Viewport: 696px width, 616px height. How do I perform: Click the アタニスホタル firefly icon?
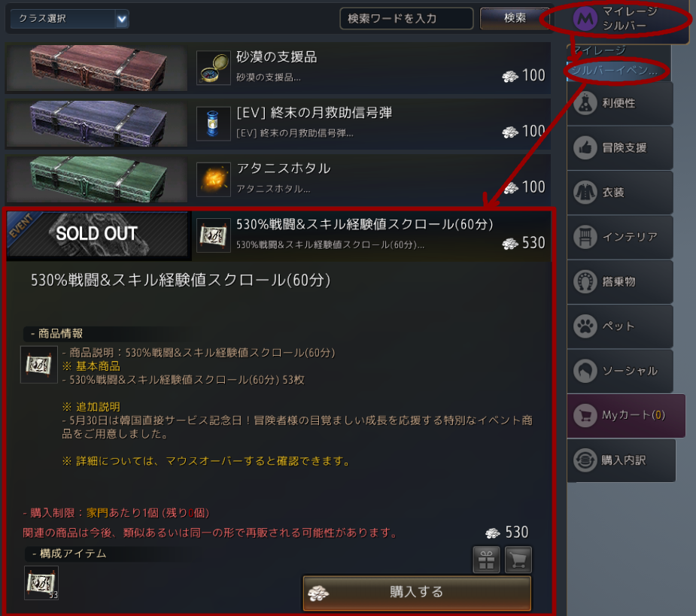[x=214, y=179]
